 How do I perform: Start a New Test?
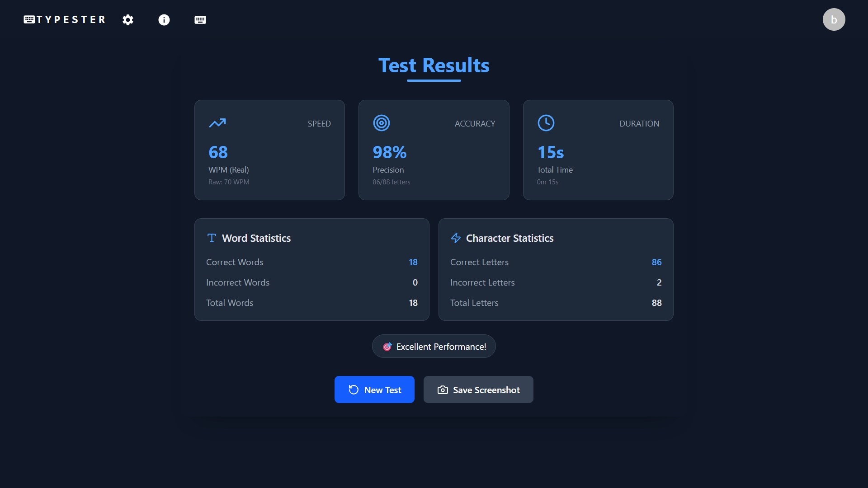(x=374, y=389)
